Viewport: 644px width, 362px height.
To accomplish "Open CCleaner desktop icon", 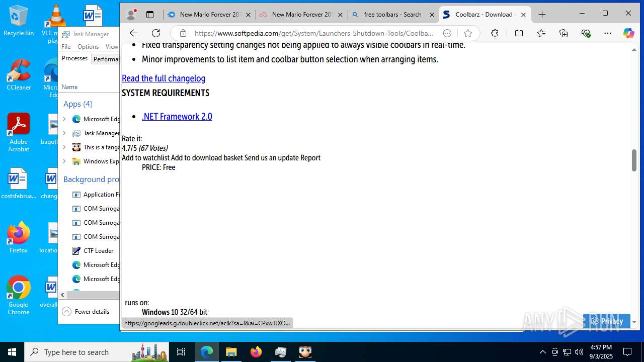I will pos(19,75).
